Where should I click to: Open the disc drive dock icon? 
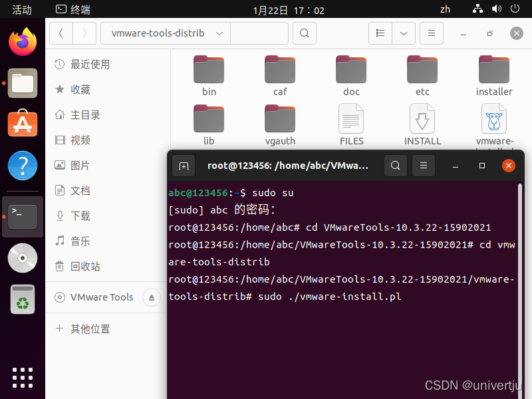click(23, 258)
